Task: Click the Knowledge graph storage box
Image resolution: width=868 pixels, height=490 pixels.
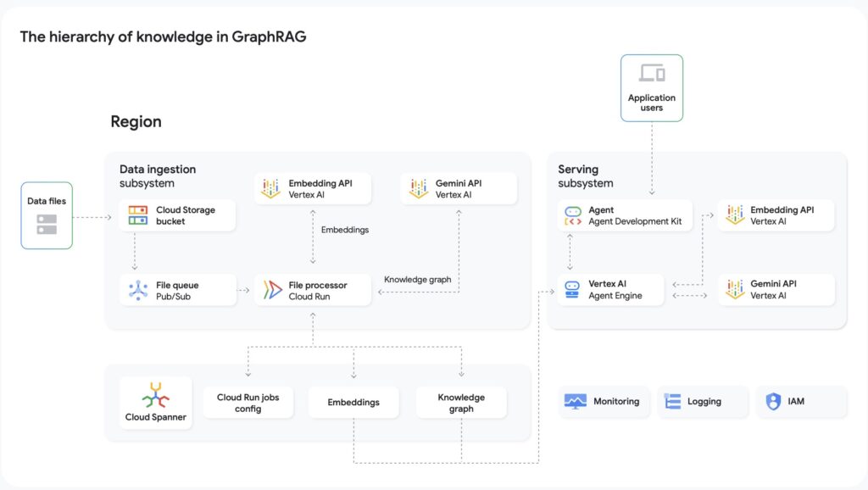Action: (461, 403)
